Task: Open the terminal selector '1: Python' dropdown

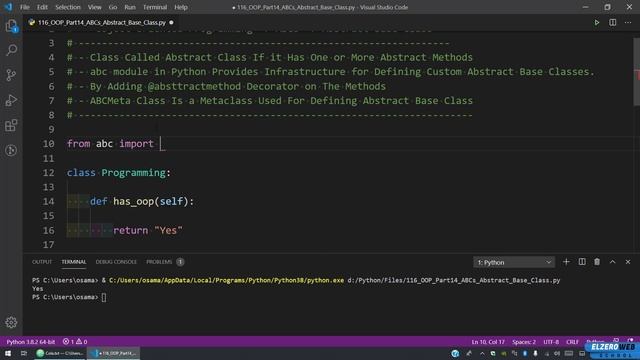Action: click(x=514, y=262)
